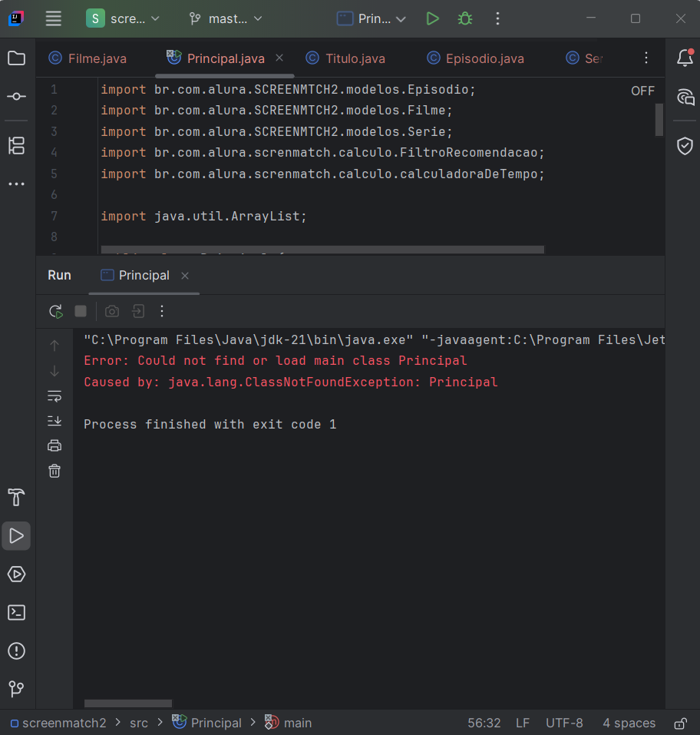The height and width of the screenshot is (735, 700).
Task: Click the console horizontal scrollbar
Action: 128,703
